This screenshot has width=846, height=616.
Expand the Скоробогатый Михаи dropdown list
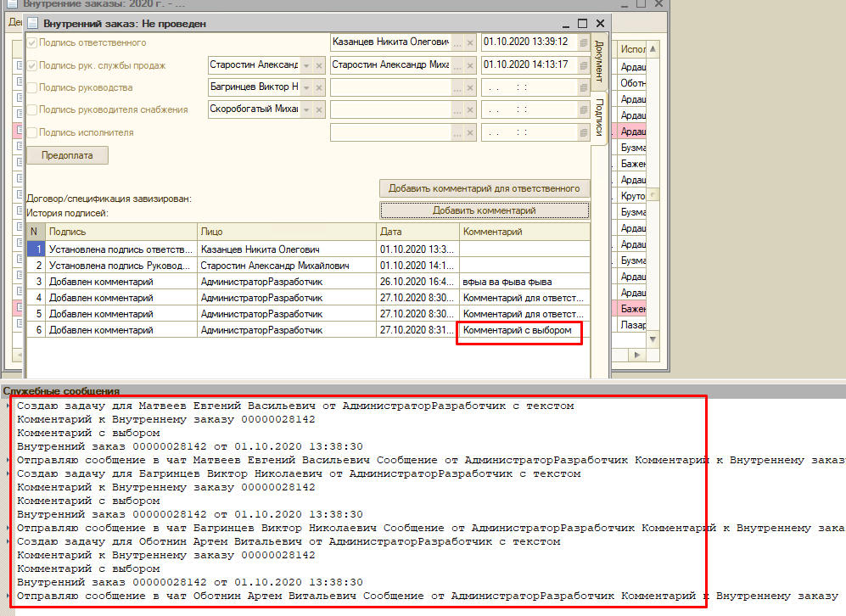(x=306, y=109)
